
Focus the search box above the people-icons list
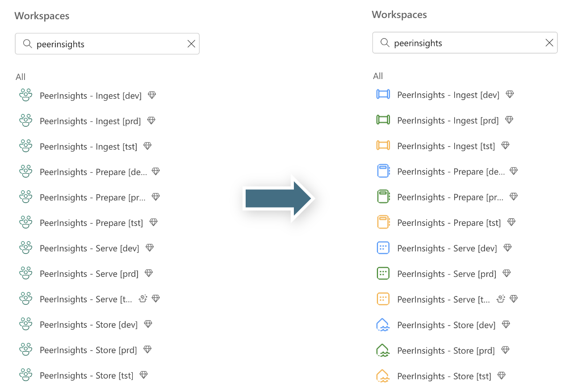coord(107,44)
